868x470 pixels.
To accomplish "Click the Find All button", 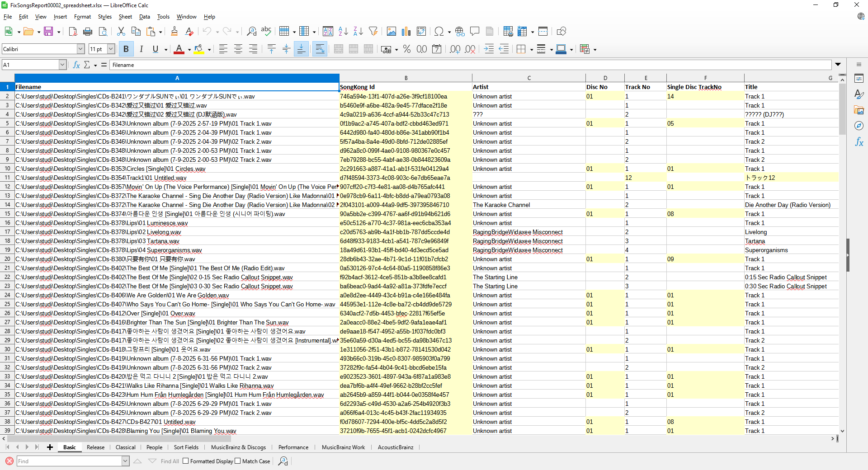I will 170,461.
